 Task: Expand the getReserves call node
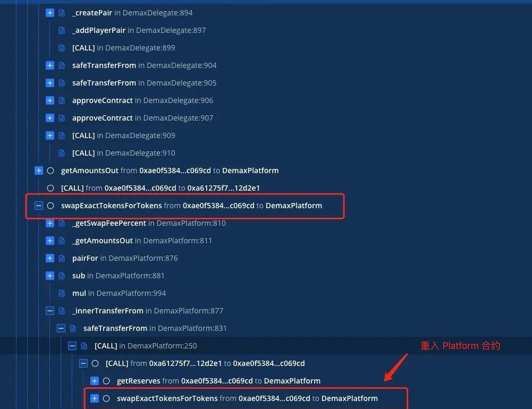[95, 381]
